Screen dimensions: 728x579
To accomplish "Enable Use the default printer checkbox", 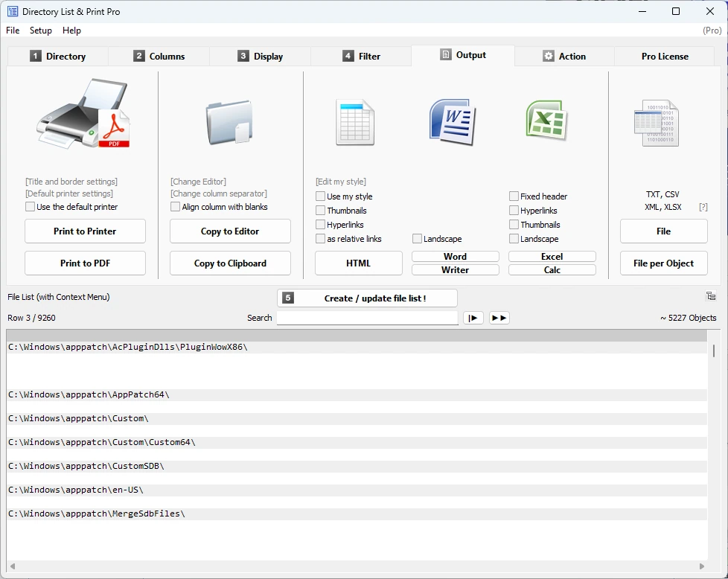I will 31,207.
